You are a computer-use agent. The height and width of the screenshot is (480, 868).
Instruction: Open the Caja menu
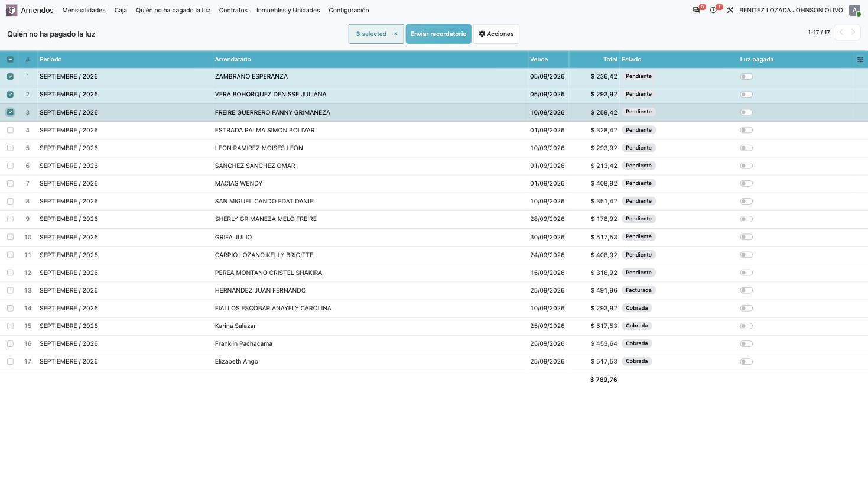click(x=121, y=10)
